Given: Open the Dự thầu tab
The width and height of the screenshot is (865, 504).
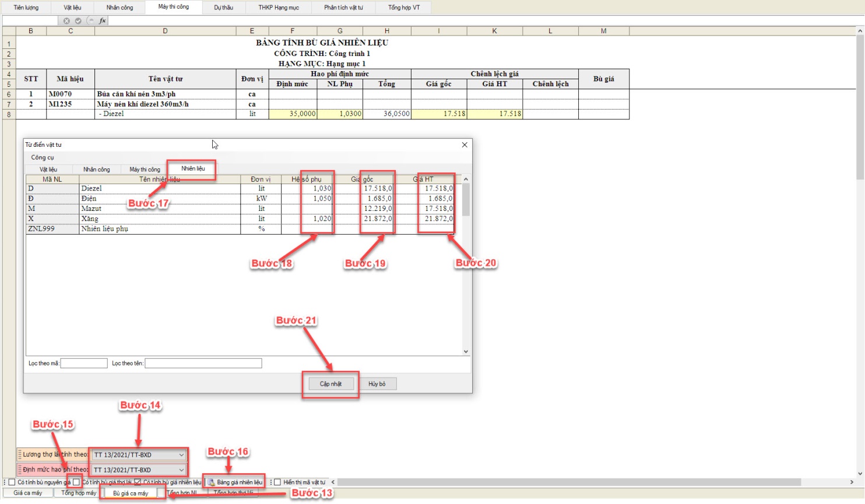Looking at the screenshot, I should point(223,8).
